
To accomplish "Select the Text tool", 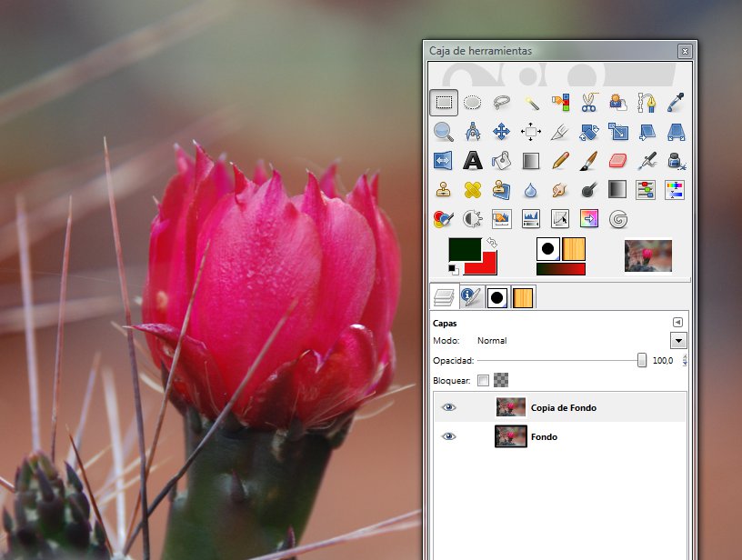I will pyautogui.click(x=472, y=161).
